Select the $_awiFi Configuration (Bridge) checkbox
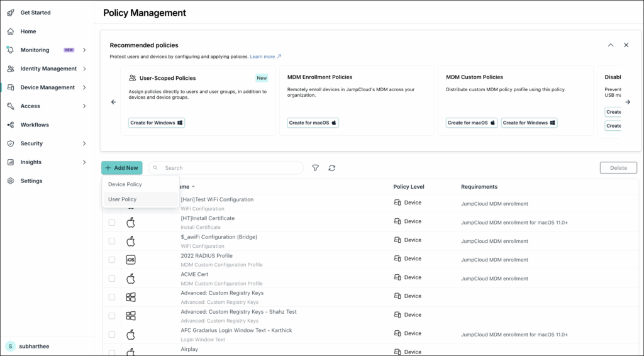This screenshot has height=356, width=644. [x=112, y=241]
